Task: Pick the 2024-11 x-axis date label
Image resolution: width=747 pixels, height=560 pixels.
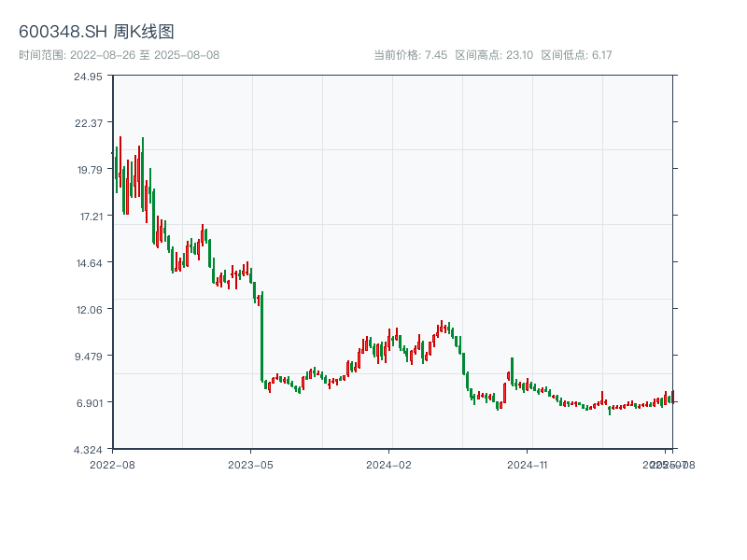Action: (528, 464)
